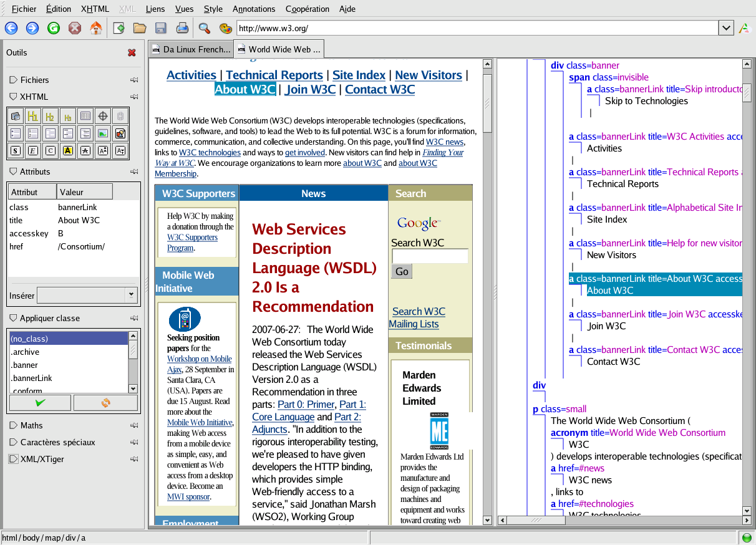Insert an object with shapes icon

pyautogui.click(x=120, y=133)
